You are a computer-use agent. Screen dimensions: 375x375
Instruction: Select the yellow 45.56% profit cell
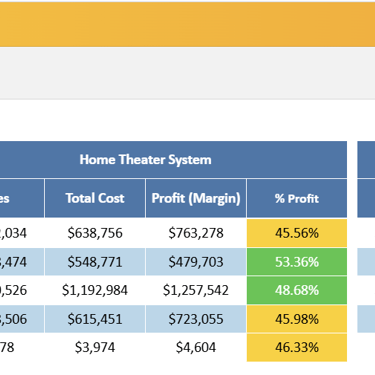click(x=297, y=233)
